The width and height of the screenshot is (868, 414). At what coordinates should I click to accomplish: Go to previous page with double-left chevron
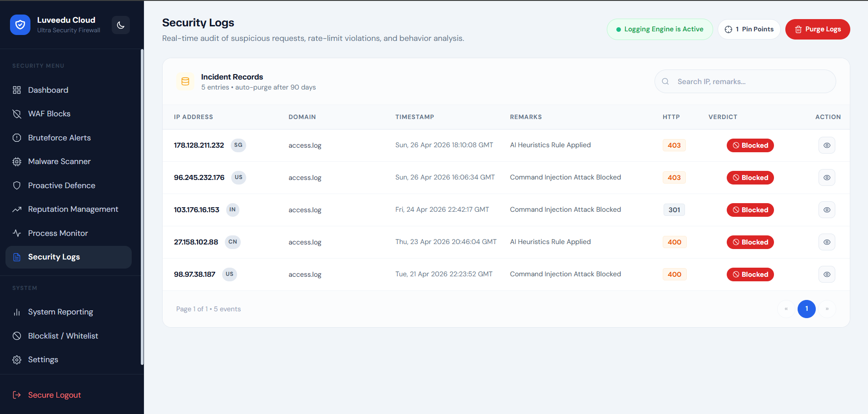click(786, 309)
